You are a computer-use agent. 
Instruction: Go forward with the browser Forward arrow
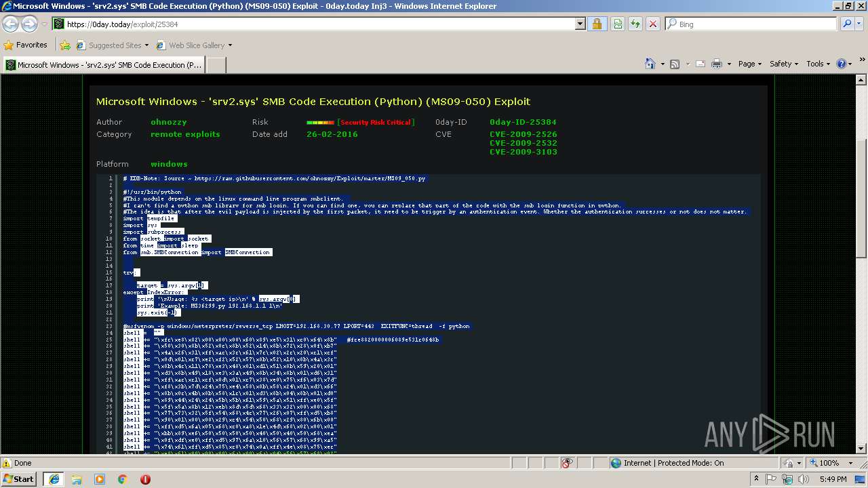[29, 24]
